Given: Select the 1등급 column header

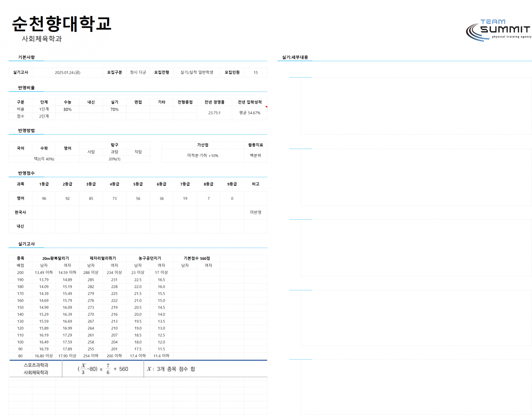Looking at the screenshot, I should [x=44, y=184].
